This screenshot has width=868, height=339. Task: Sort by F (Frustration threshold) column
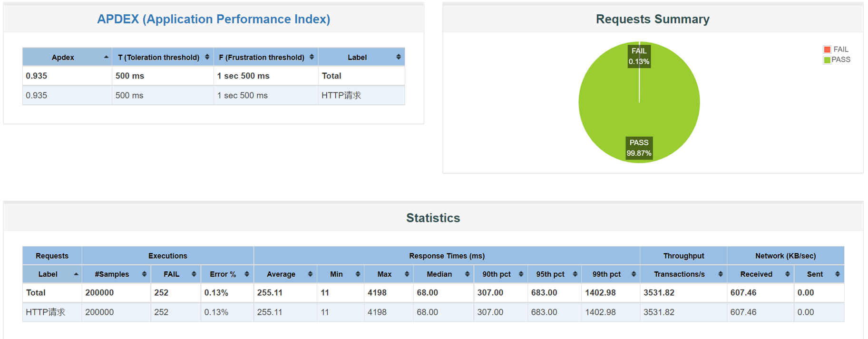pyautogui.click(x=266, y=57)
